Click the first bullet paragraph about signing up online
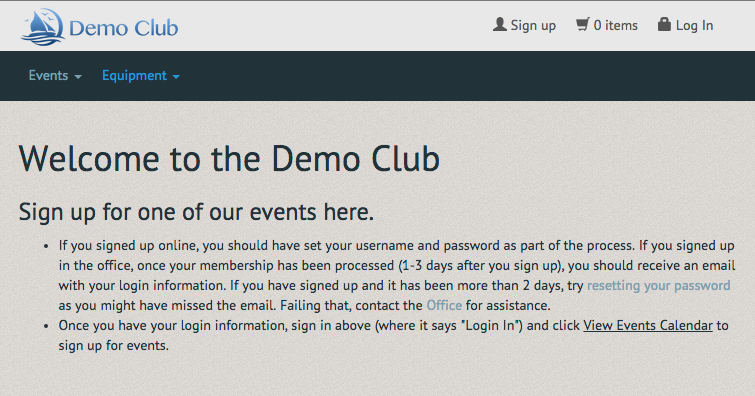This screenshot has width=755, height=396. pos(396,275)
